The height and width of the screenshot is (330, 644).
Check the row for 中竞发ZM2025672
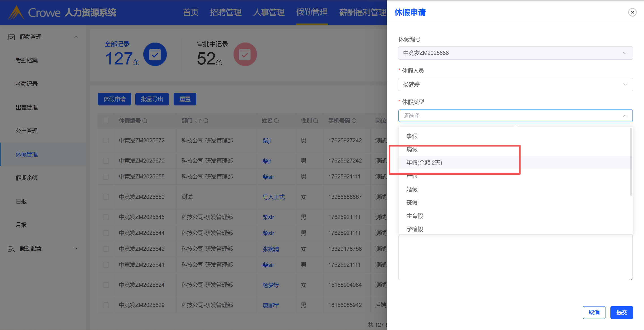tap(106, 141)
